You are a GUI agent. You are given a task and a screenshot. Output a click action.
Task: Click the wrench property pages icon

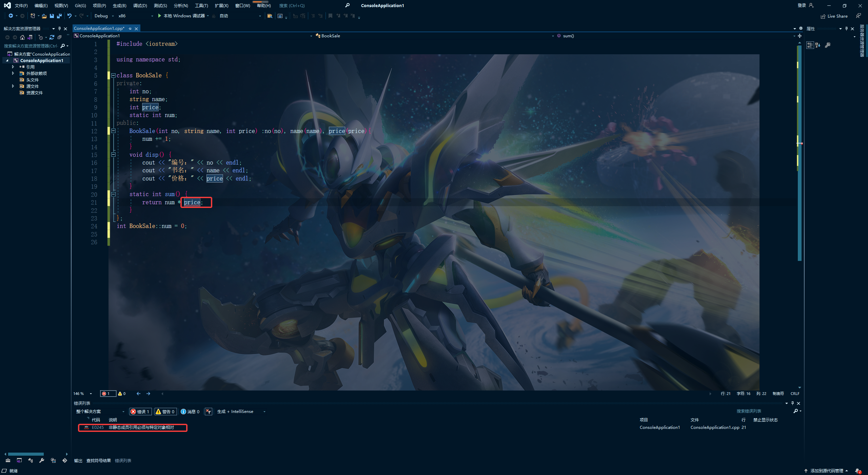(828, 45)
